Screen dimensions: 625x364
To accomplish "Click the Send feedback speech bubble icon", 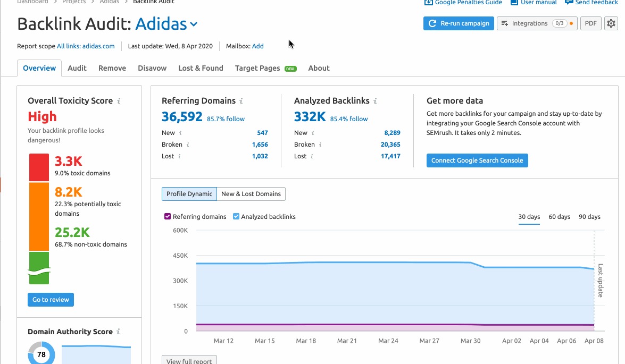I will pyautogui.click(x=569, y=2).
